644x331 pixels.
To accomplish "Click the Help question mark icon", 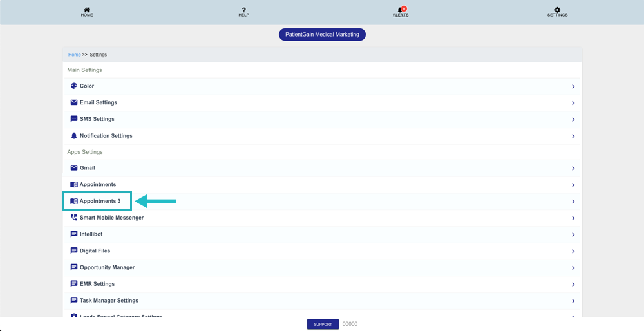I will point(243,10).
